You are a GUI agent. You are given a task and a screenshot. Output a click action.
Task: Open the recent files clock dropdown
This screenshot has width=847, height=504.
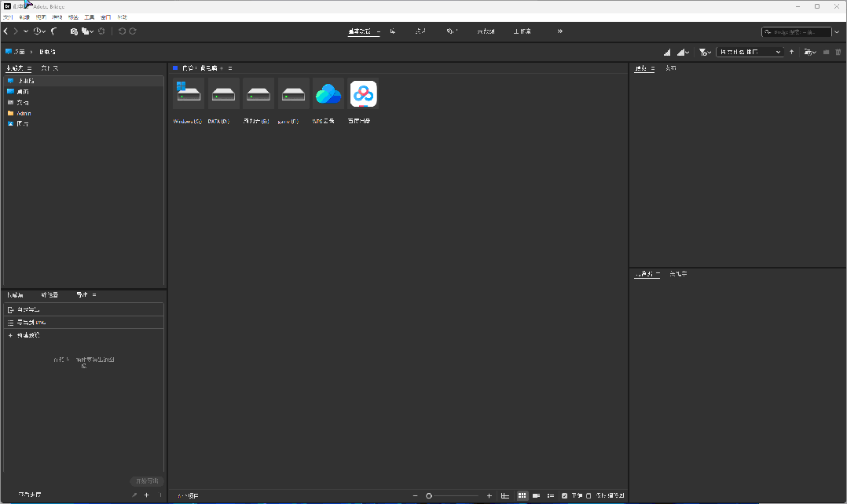[39, 31]
